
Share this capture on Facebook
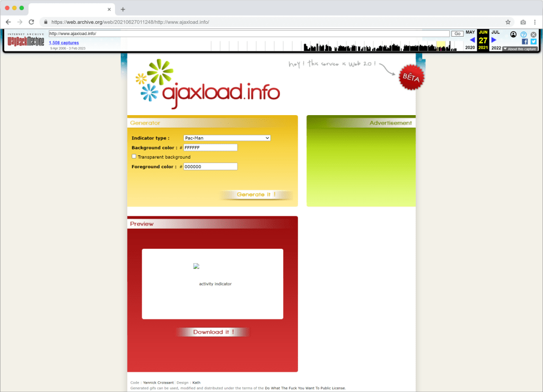point(524,41)
